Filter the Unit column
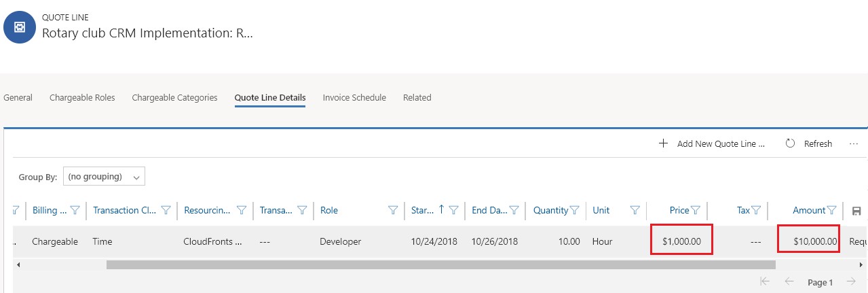The image size is (868, 293). [635, 211]
